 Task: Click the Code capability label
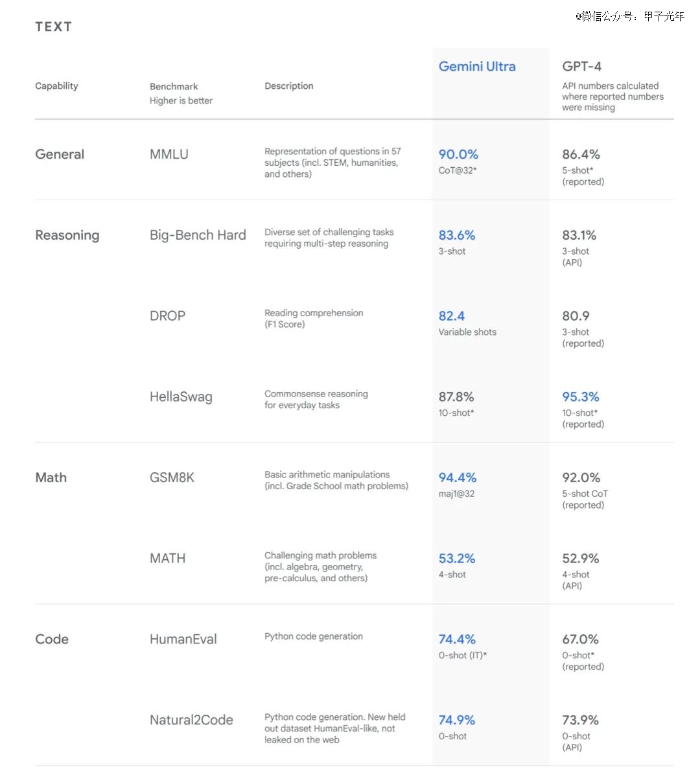[52, 640]
